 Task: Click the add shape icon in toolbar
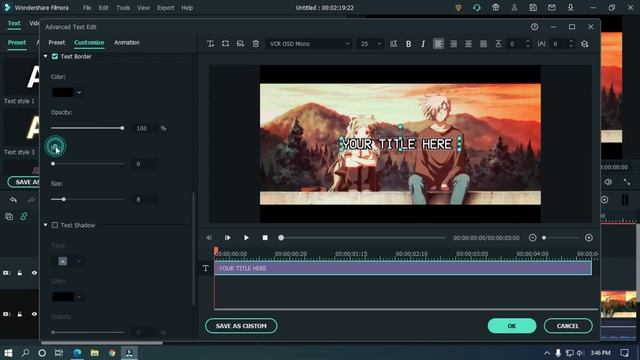tap(225, 44)
